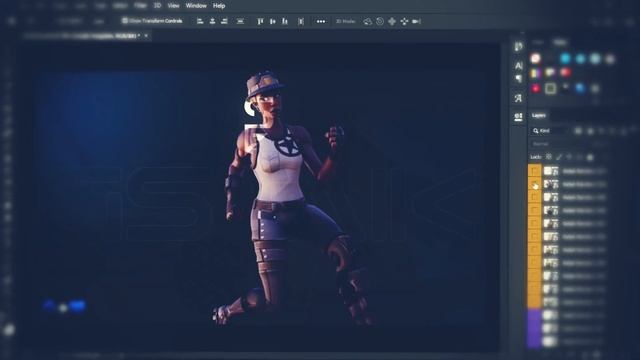The image size is (640, 360).
Task: Click the Align horizontal centers icon
Action: (x=212, y=21)
